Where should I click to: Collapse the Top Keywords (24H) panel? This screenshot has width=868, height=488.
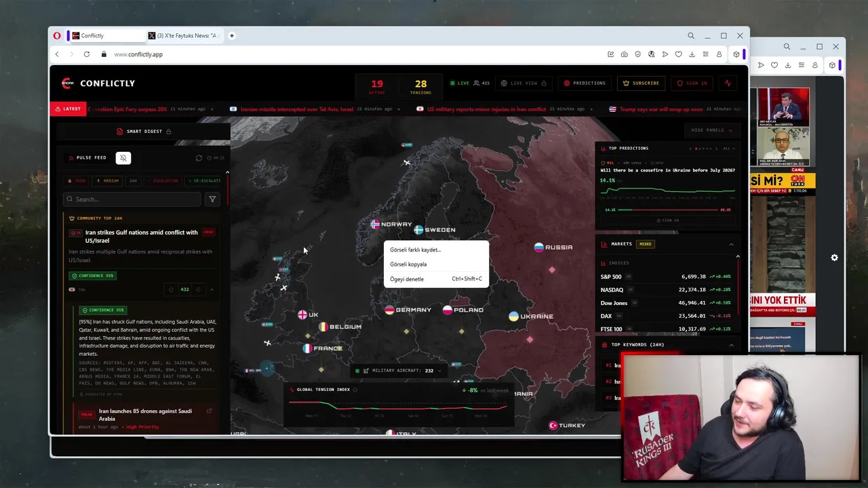pos(731,345)
